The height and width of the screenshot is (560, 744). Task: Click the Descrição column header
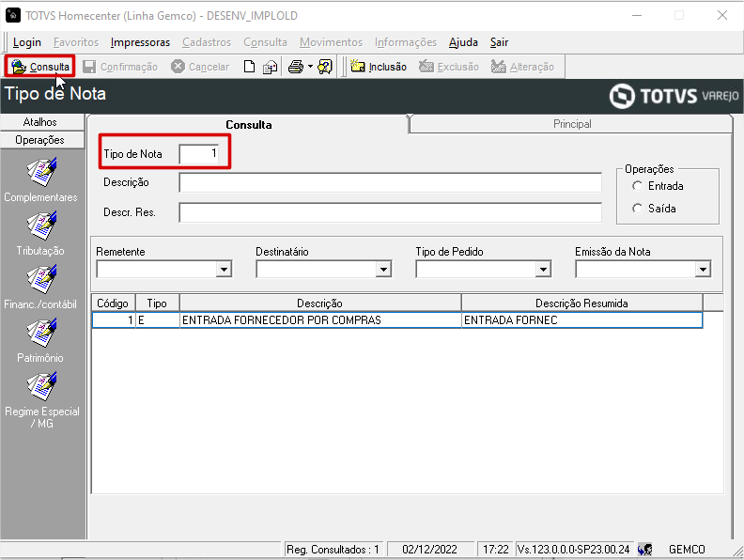pos(320,303)
